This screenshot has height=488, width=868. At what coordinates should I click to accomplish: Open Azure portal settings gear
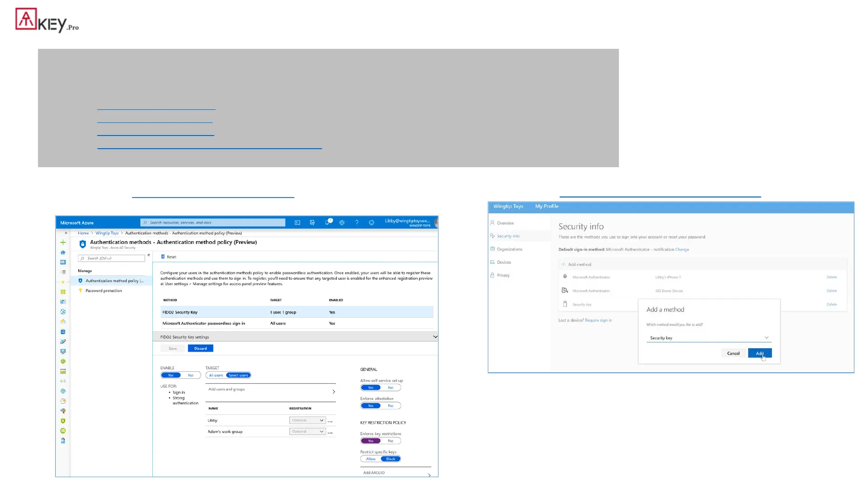[342, 222]
